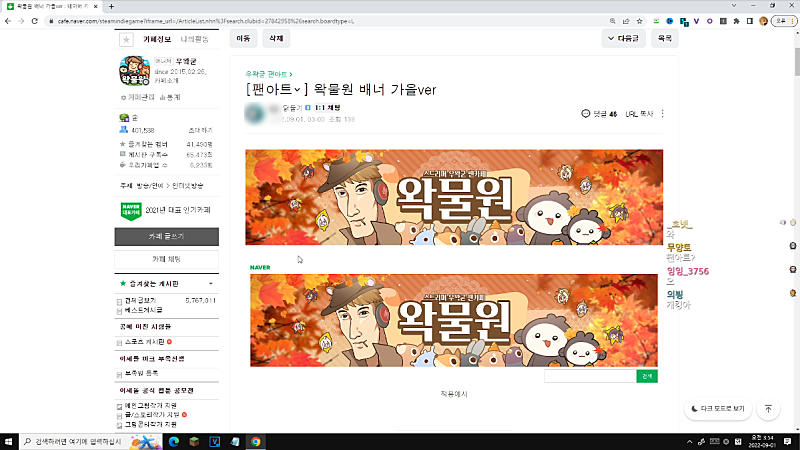Image resolution: width=800 pixels, height=450 pixels.
Task: Click URL 복사 to copy link
Action: pos(639,114)
